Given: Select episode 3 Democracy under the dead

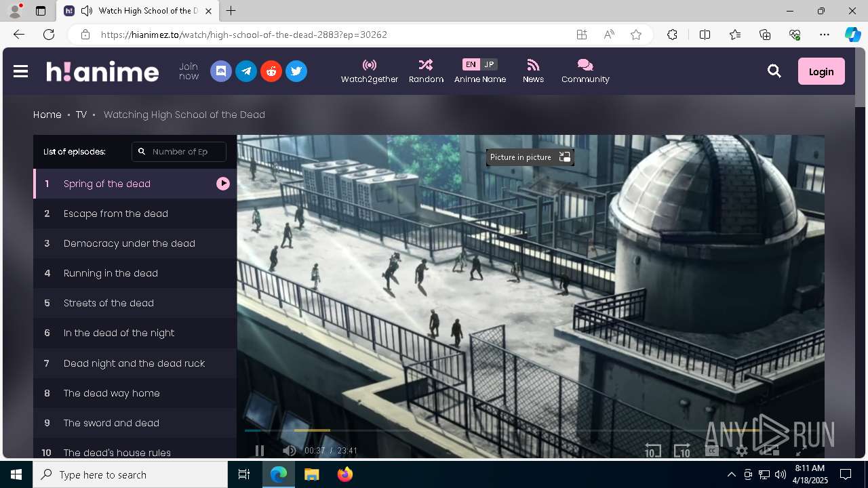Looking at the screenshot, I should coord(135,243).
